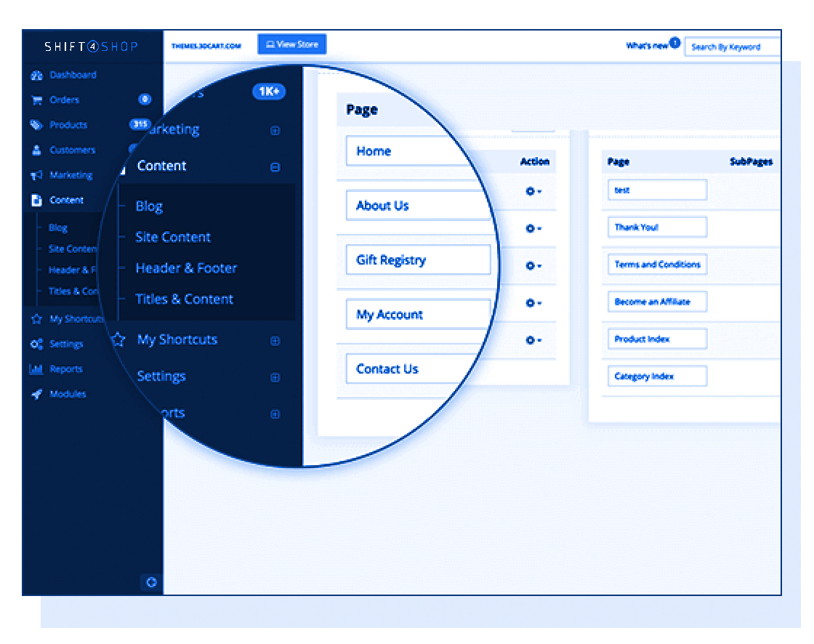Click the Products tag icon
This screenshot has height=644, width=814.
pos(36,125)
